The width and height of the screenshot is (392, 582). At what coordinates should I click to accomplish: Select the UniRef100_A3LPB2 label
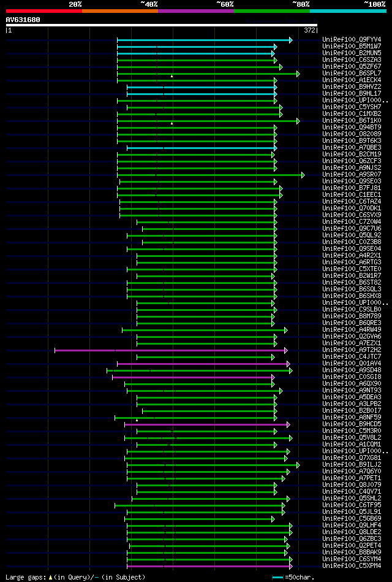[352, 404]
